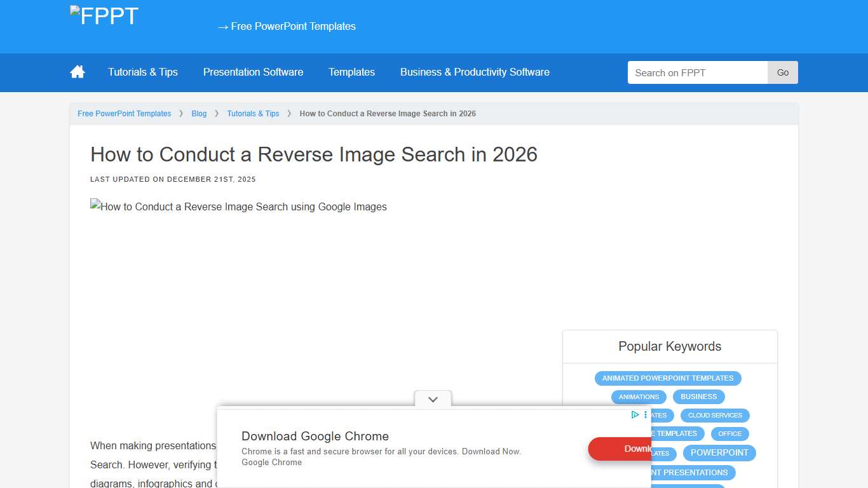Open the Business & Productivity Software menu
Viewport: 868px width, 488px height.
(475, 72)
